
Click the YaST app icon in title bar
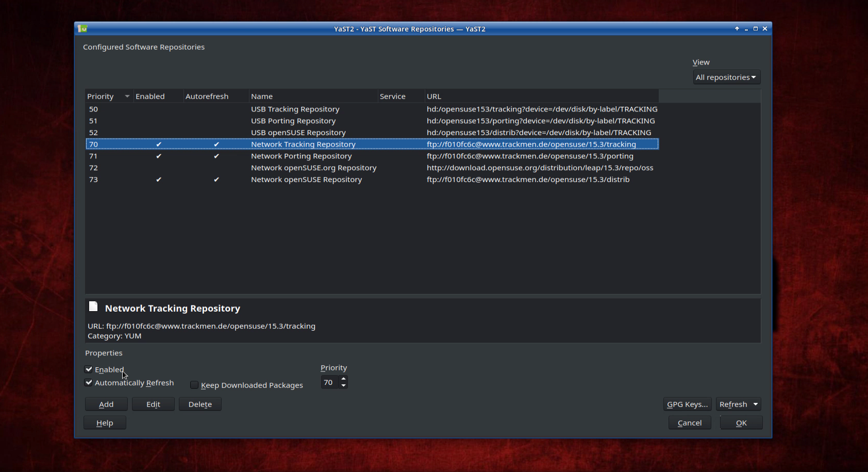pos(82,29)
